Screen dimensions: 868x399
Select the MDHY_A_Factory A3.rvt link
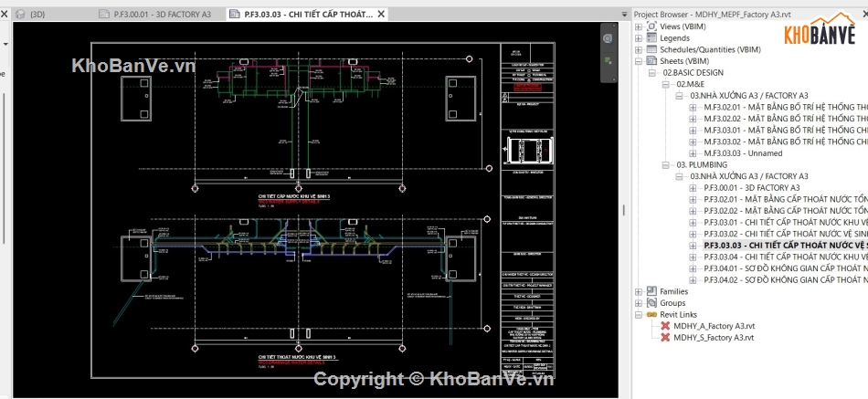point(714,326)
